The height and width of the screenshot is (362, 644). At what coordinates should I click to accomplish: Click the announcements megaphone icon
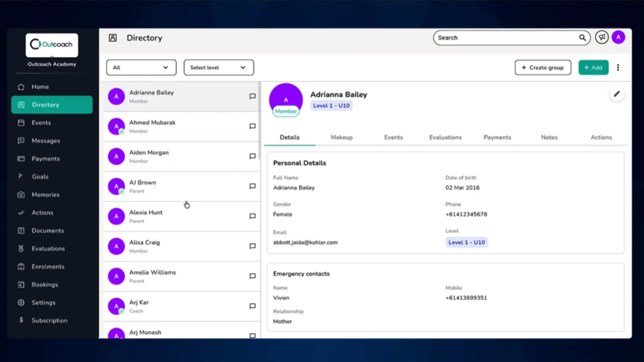point(602,37)
